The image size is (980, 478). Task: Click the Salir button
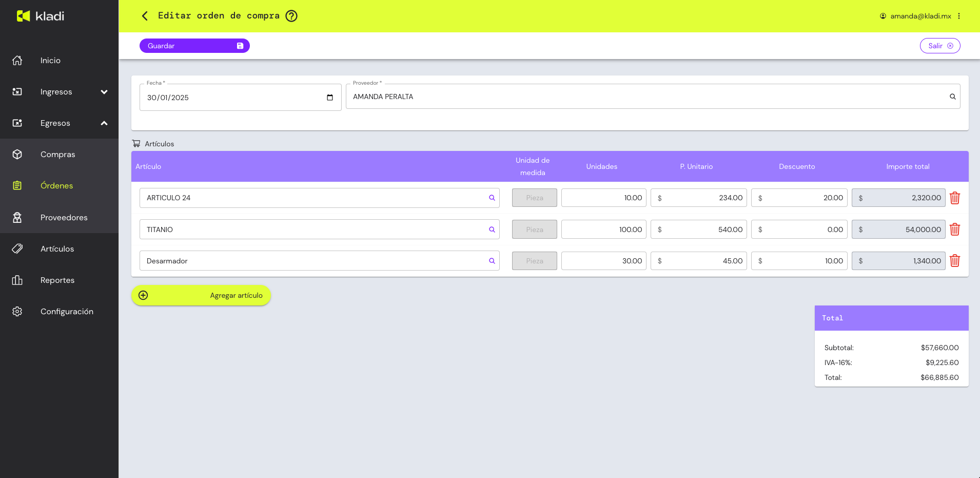939,46
